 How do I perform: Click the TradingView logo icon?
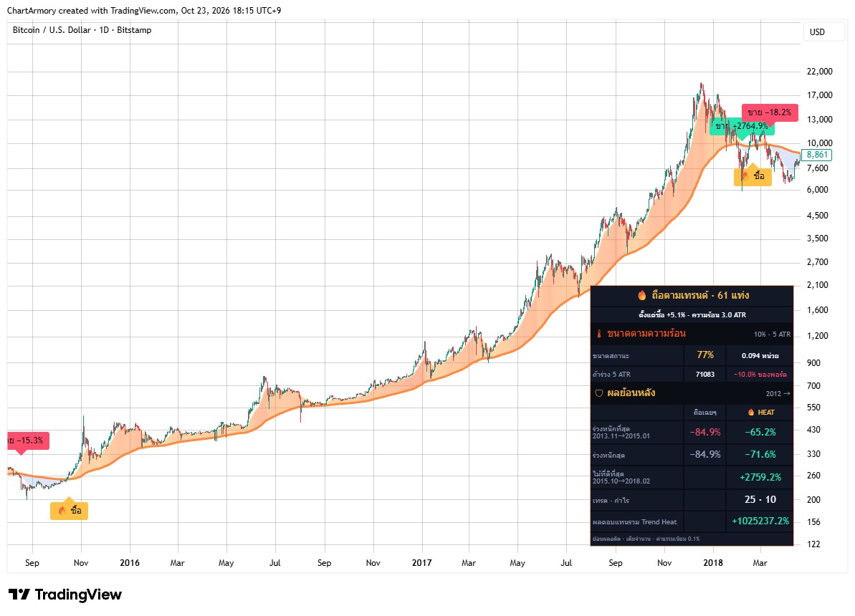click(19, 595)
